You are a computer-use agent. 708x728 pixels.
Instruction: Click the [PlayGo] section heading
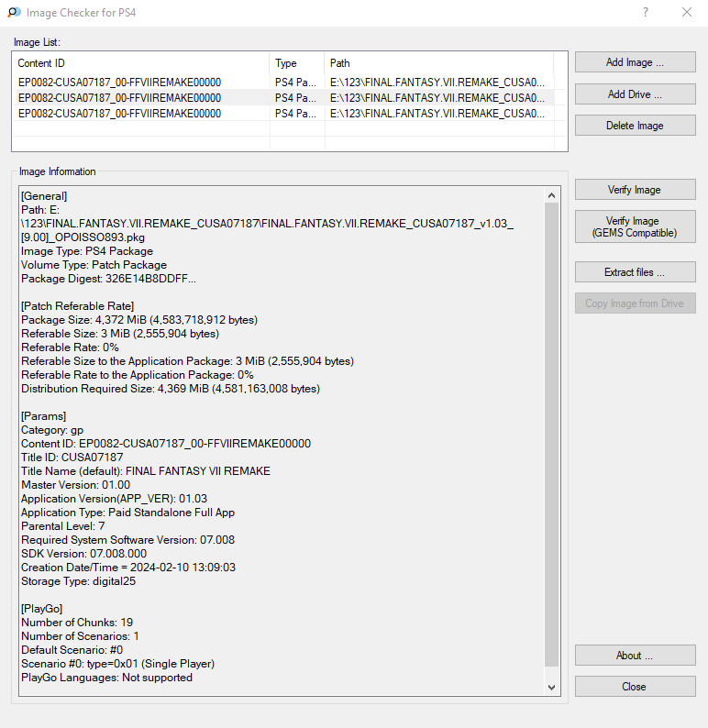click(42, 609)
